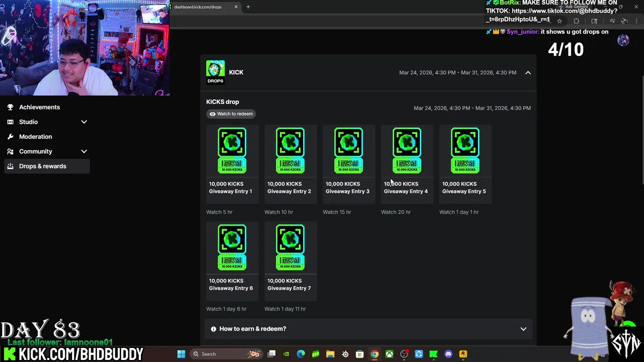Click the 'Watch 15 hr' requirement text
The image size is (644, 362).
[337, 212]
